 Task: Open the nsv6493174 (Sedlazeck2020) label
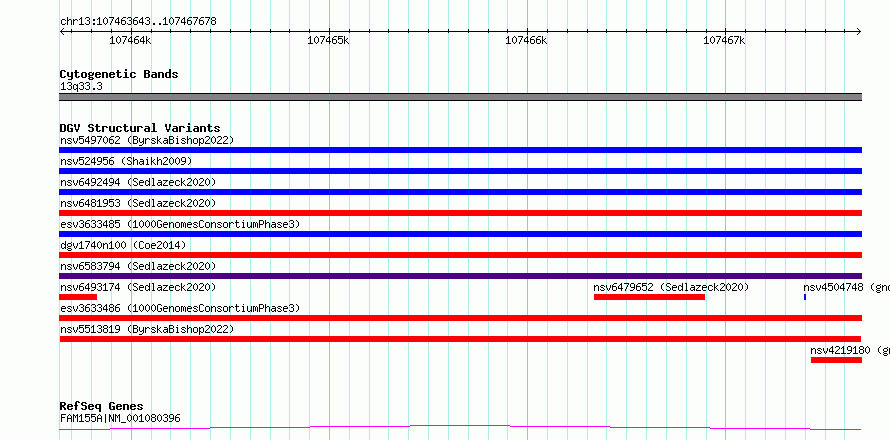[138, 287]
